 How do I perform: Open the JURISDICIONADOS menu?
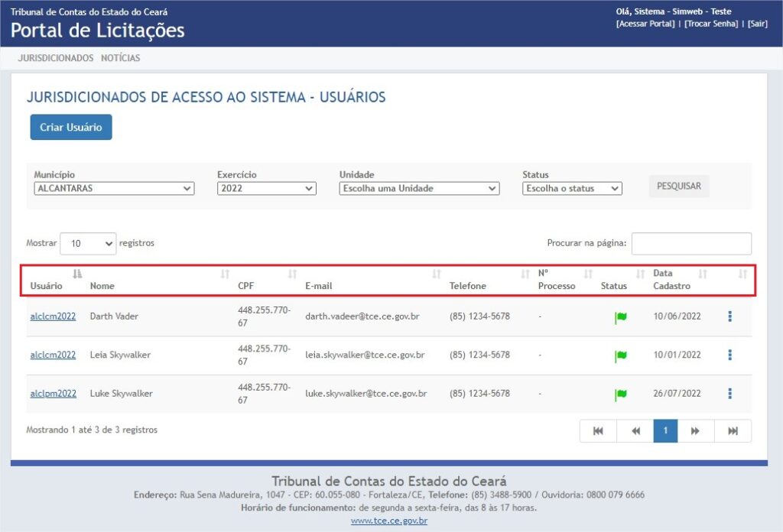56,58
